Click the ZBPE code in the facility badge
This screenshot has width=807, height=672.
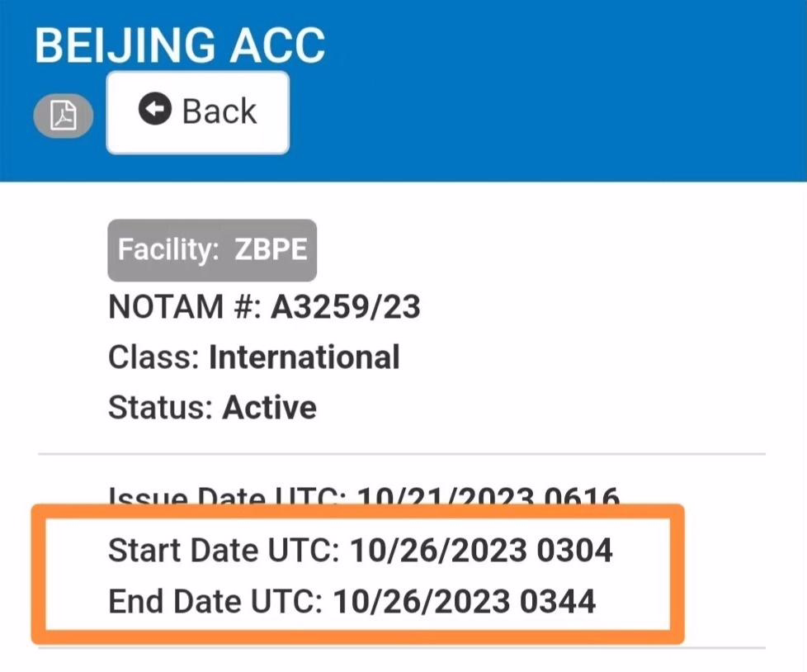point(271,250)
